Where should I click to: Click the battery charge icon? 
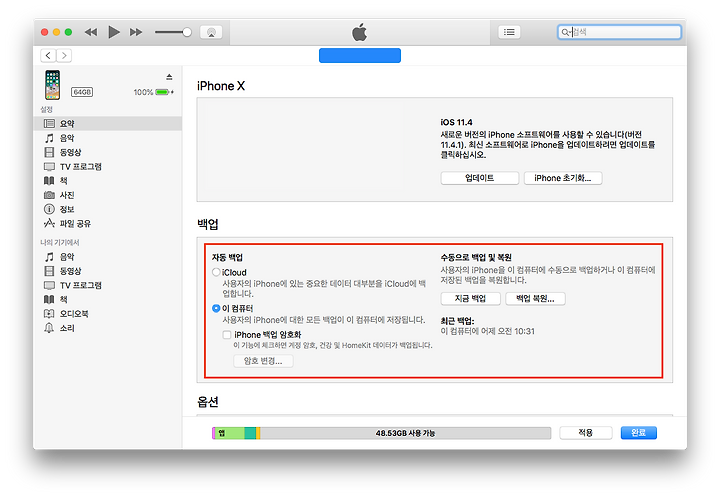point(164,92)
